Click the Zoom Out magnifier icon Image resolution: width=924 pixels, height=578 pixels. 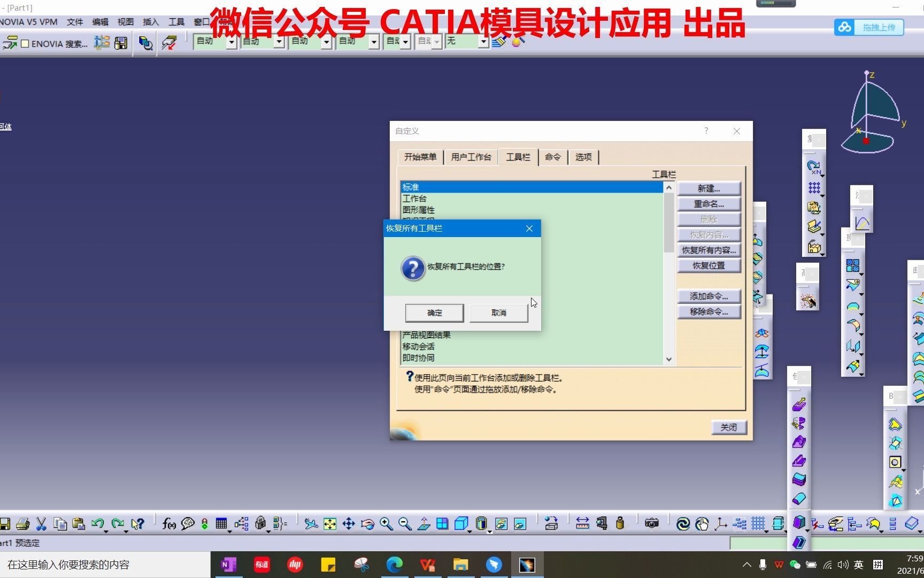(x=405, y=524)
